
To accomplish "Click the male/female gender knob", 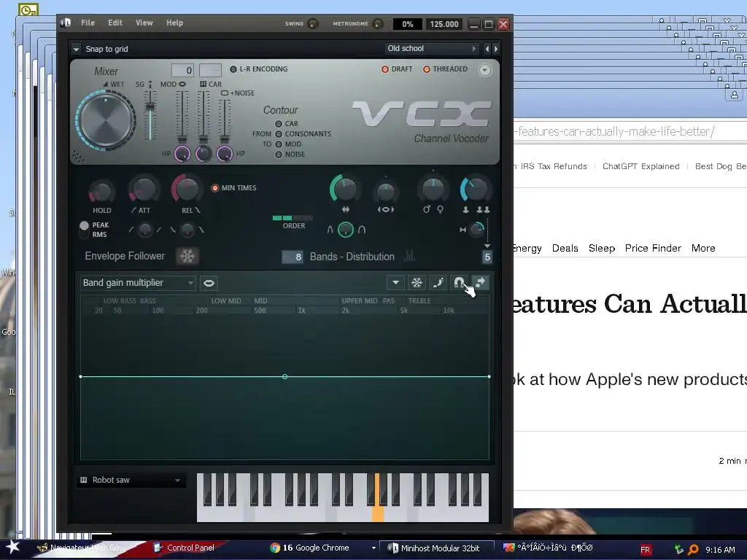I will coord(433,190).
